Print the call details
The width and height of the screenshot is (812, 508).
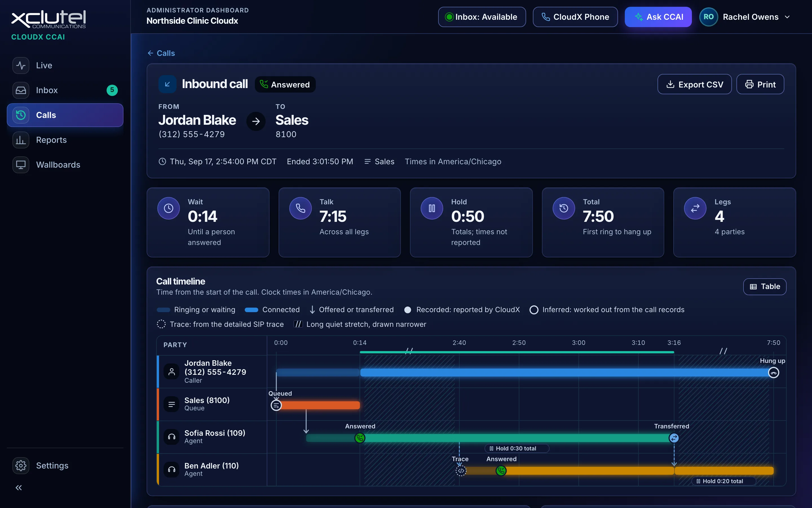(760, 84)
